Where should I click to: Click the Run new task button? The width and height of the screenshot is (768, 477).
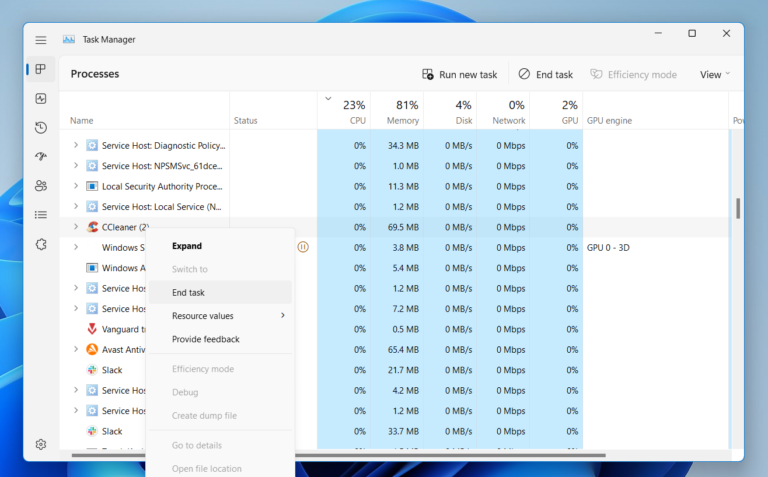pos(459,74)
